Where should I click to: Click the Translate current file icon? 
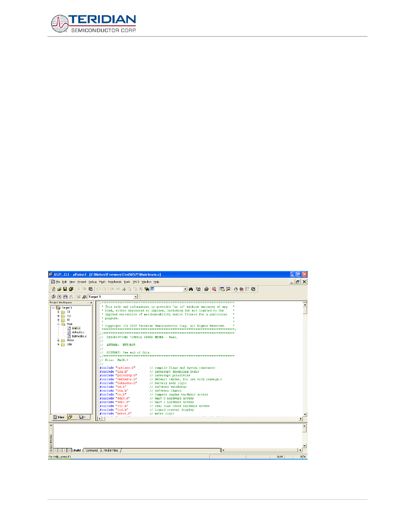click(53, 296)
